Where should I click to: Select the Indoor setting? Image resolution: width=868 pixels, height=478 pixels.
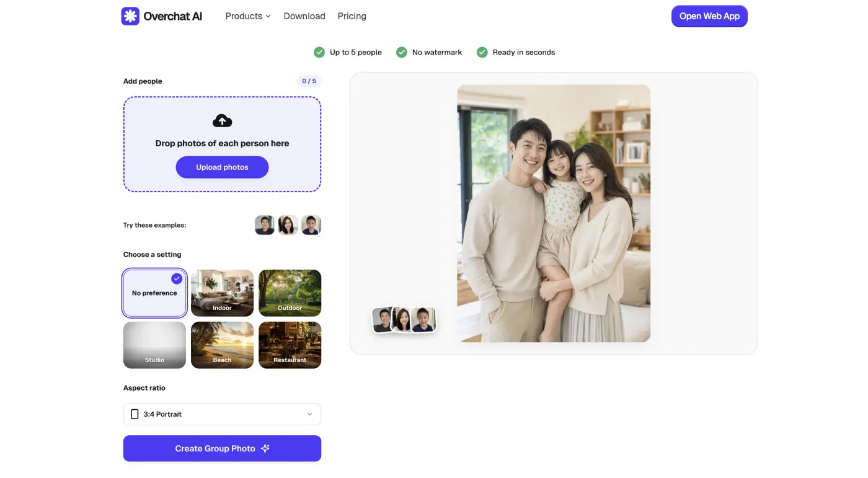point(222,293)
